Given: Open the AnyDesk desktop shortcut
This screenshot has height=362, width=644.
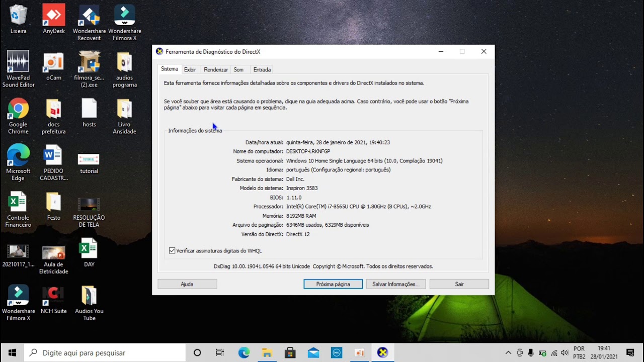Looking at the screenshot, I should click(x=53, y=20).
